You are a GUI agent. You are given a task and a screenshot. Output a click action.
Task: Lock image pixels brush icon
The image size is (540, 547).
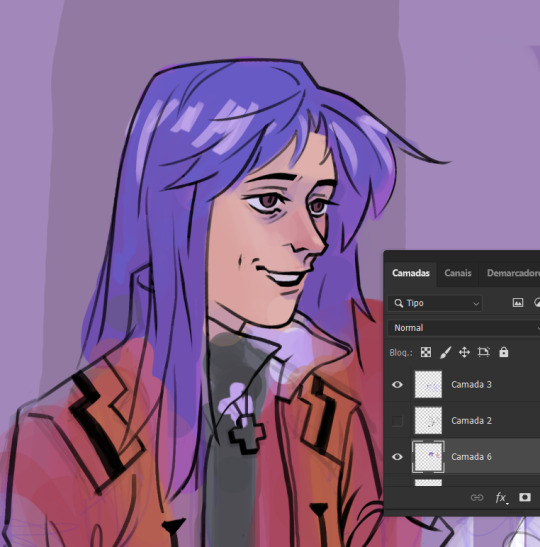(445, 352)
